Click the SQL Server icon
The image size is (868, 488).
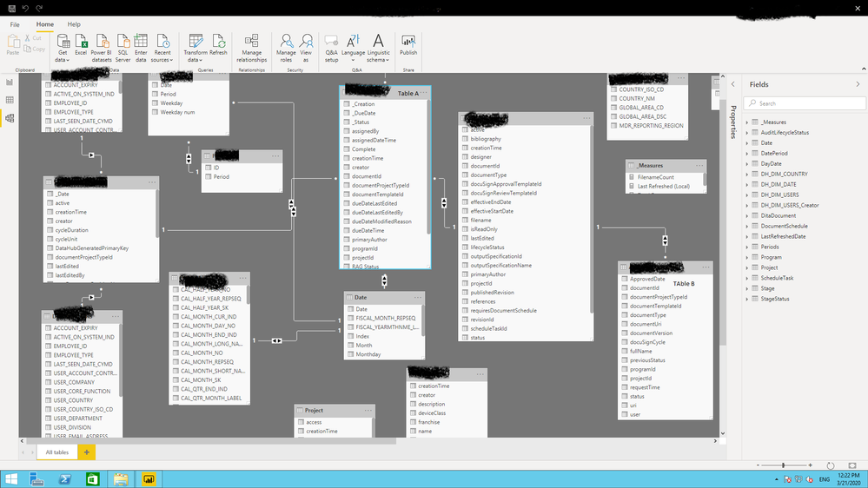[123, 48]
